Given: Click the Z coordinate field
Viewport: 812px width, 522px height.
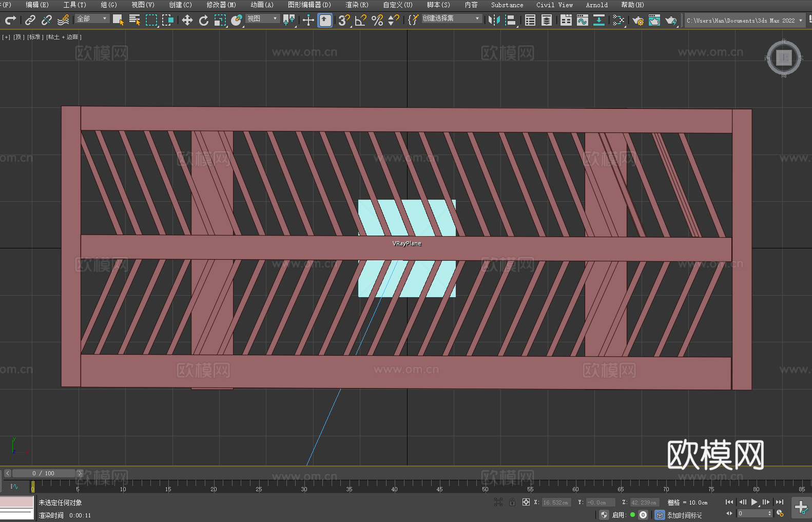Looking at the screenshot, I should click(645, 502).
